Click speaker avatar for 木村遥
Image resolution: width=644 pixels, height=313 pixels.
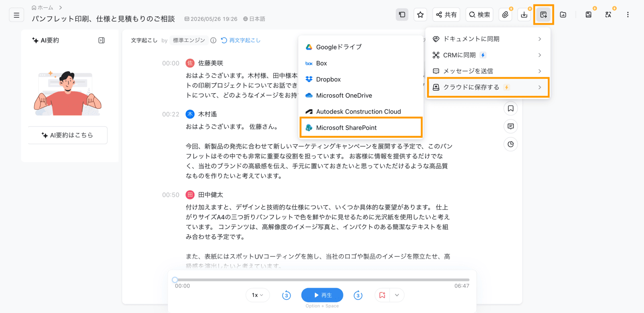tap(190, 114)
